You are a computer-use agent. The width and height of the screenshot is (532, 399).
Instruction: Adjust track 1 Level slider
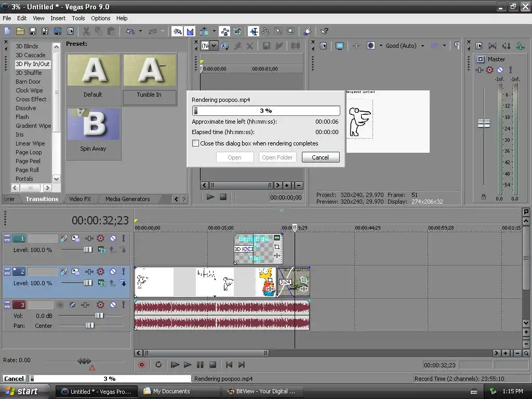point(88,250)
